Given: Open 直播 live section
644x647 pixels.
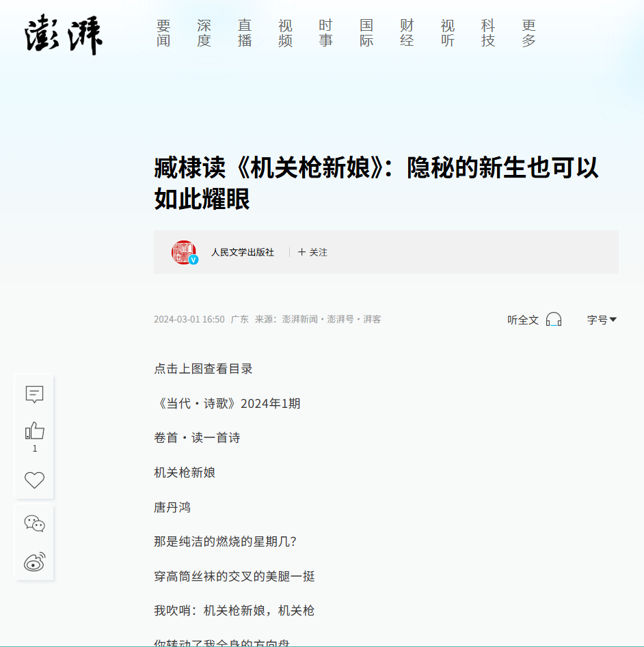Looking at the screenshot, I should click(245, 33).
